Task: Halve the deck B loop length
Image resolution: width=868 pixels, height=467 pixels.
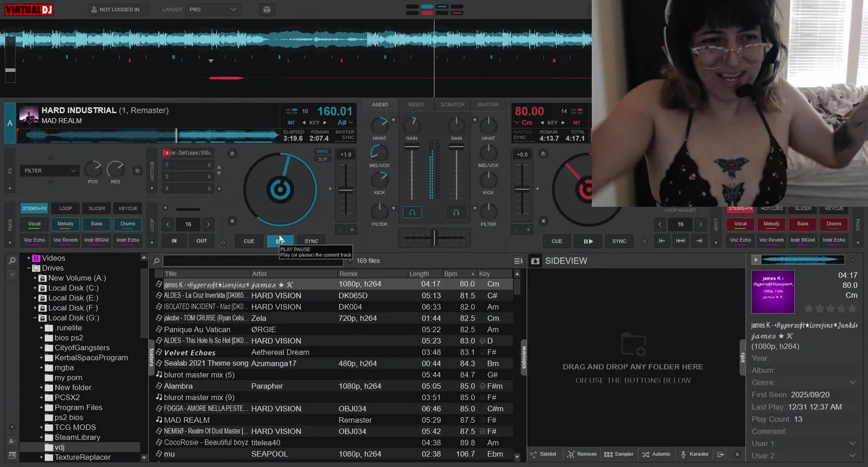Action: [660, 224]
